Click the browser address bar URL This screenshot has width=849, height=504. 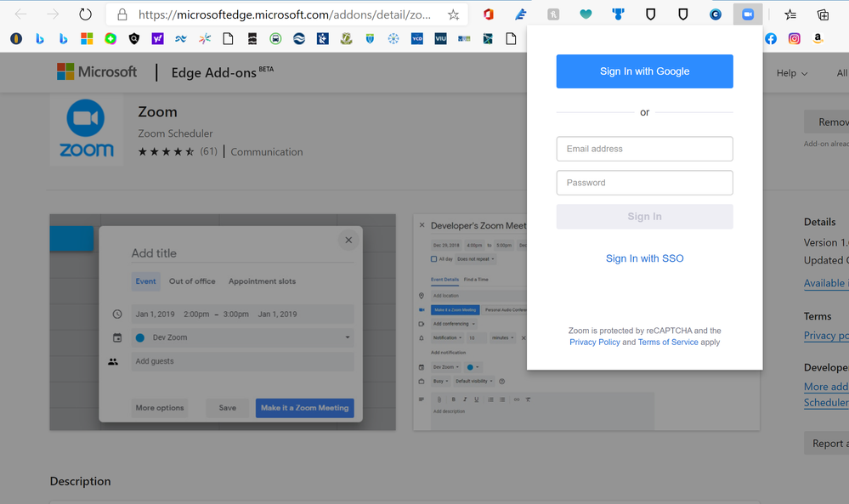pos(284,15)
